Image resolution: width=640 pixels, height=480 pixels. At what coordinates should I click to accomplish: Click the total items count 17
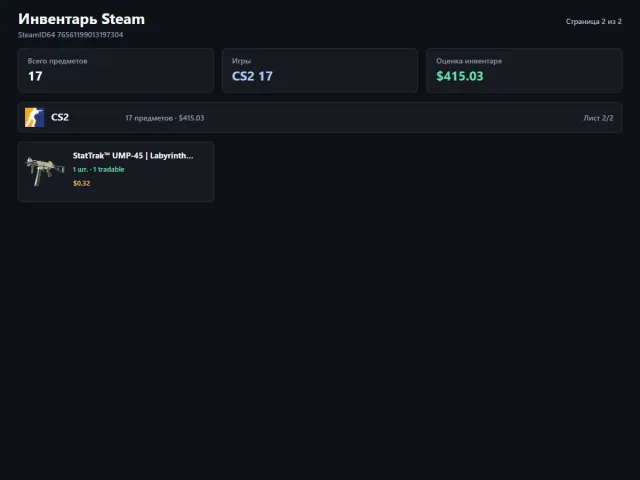[x=35, y=76]
